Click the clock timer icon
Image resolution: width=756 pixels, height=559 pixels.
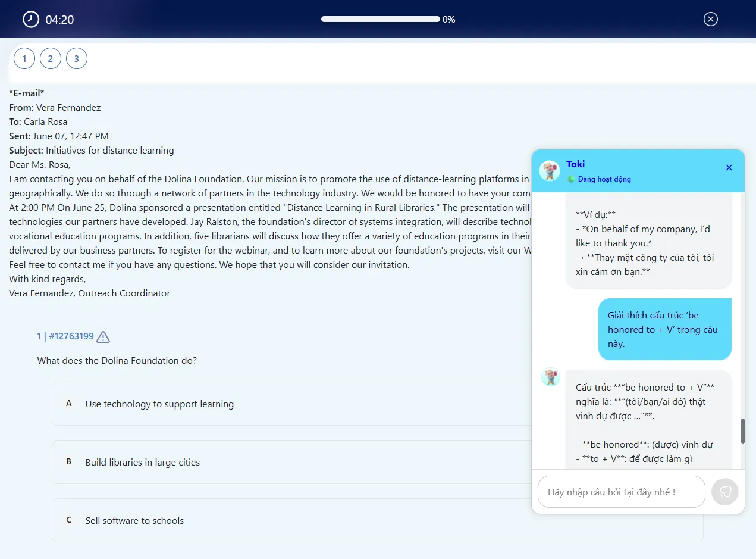coord(30,20)
